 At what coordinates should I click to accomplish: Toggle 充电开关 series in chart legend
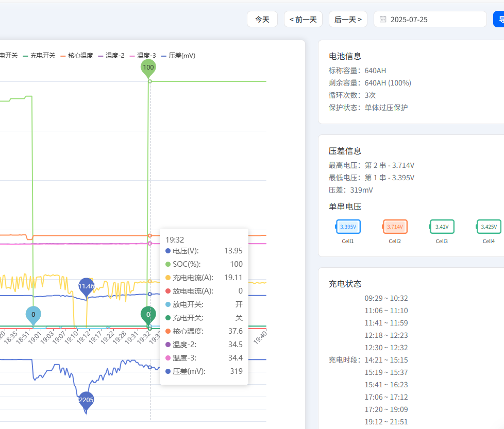pos(39,56)
